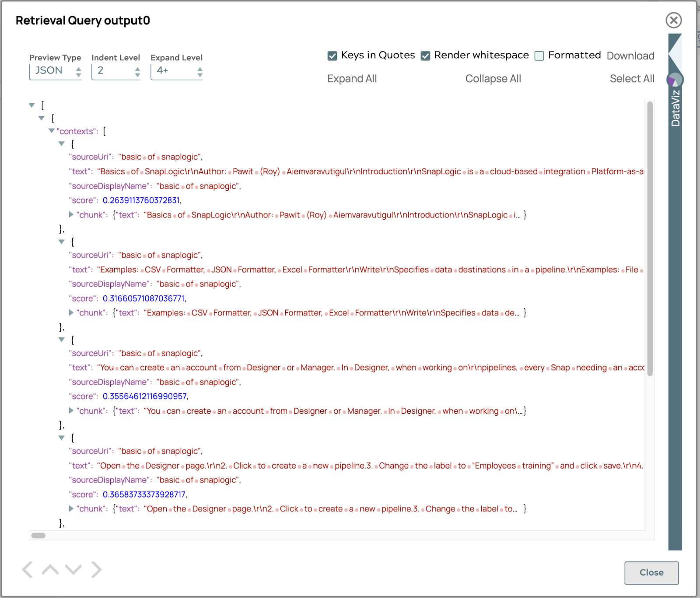This screenshot has width=700, height=598.
Task: Click the horizontal scrollbar thumb
Action: pos(38,535)
